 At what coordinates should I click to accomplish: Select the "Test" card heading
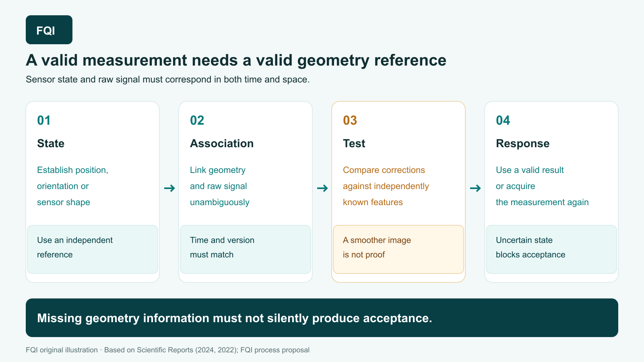point(354,144)
